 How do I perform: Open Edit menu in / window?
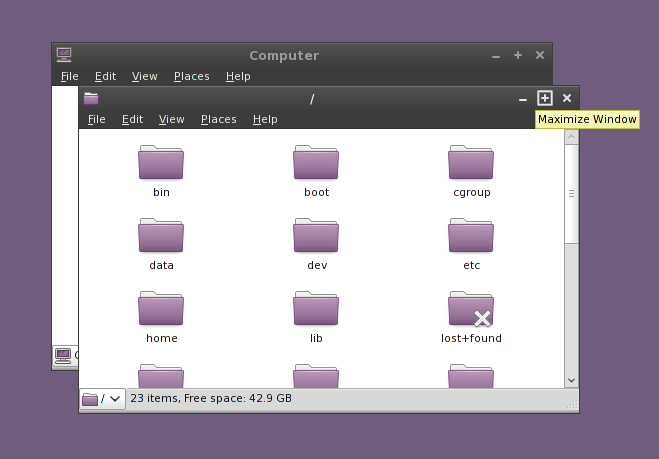(132, 119)
